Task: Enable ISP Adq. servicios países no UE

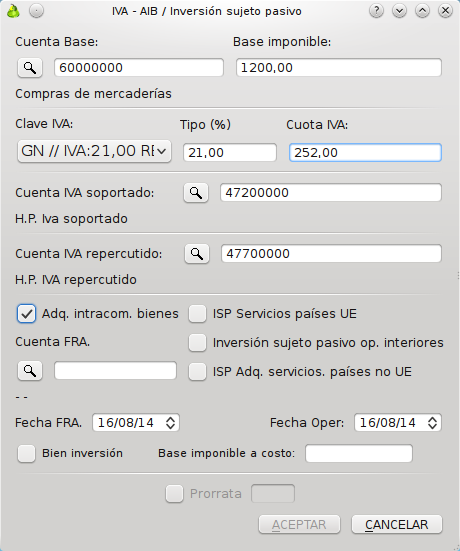Action: click(197, 372)
